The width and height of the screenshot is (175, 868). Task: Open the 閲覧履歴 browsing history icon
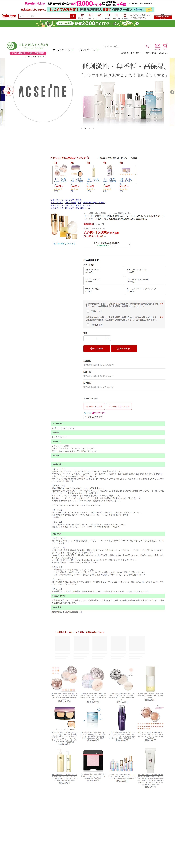click(x=108, y=15)
